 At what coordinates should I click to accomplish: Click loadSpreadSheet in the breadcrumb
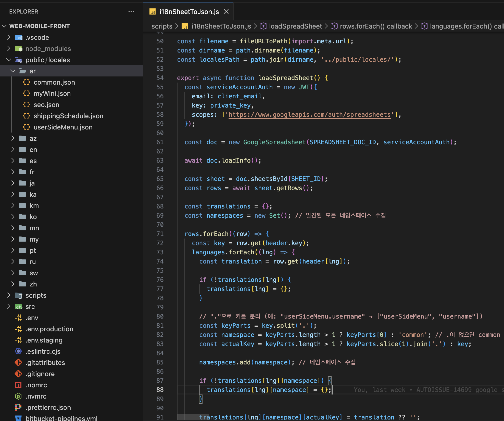295,26
